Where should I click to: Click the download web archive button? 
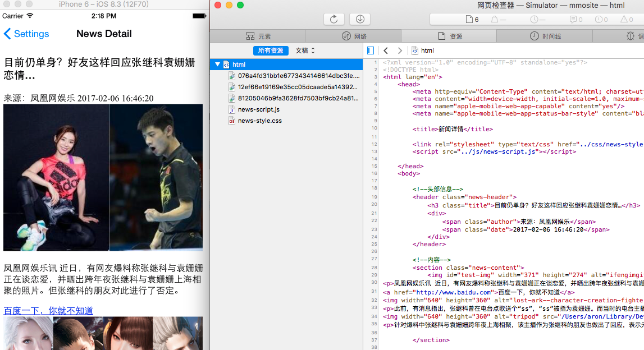(360, 19)
